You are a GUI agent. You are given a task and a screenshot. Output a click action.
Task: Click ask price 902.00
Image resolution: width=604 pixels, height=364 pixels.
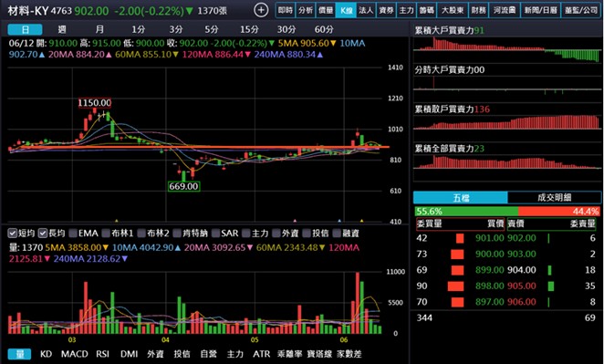point(521,238)
